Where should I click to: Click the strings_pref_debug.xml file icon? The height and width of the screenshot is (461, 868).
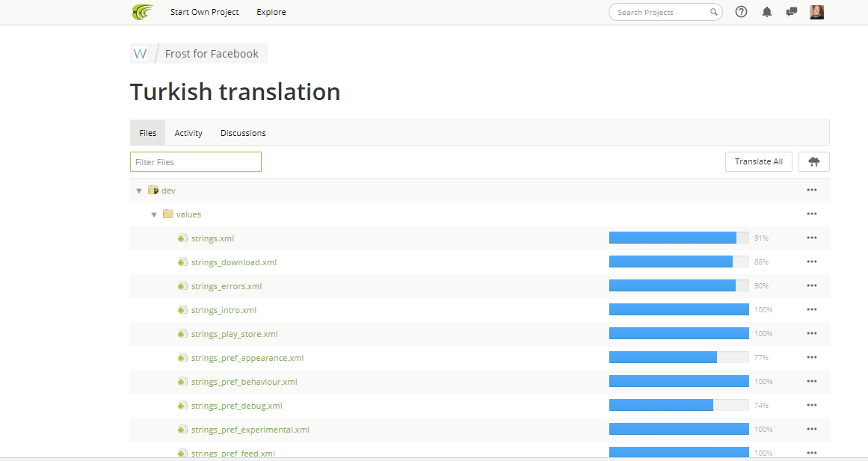tap(182, 406)
